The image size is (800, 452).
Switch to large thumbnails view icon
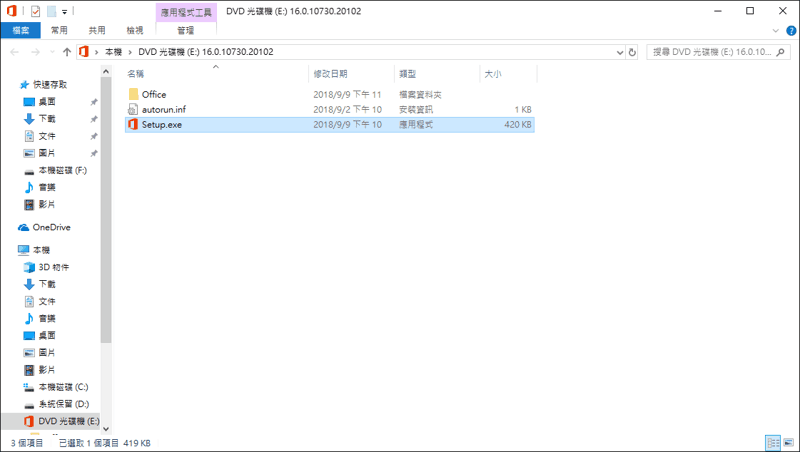click(789, 442)
